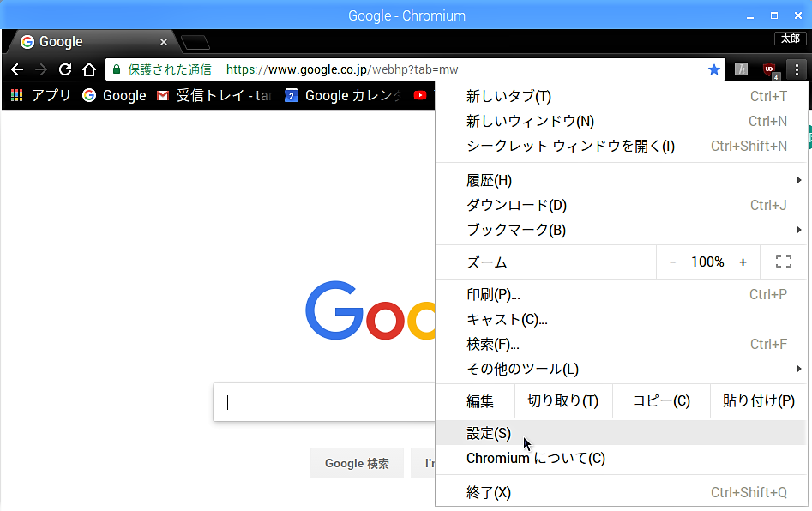The width and height of the screenshot is (812, 511).
Task: Open the gray 'h' extension icon
Action: coord(742,69)
